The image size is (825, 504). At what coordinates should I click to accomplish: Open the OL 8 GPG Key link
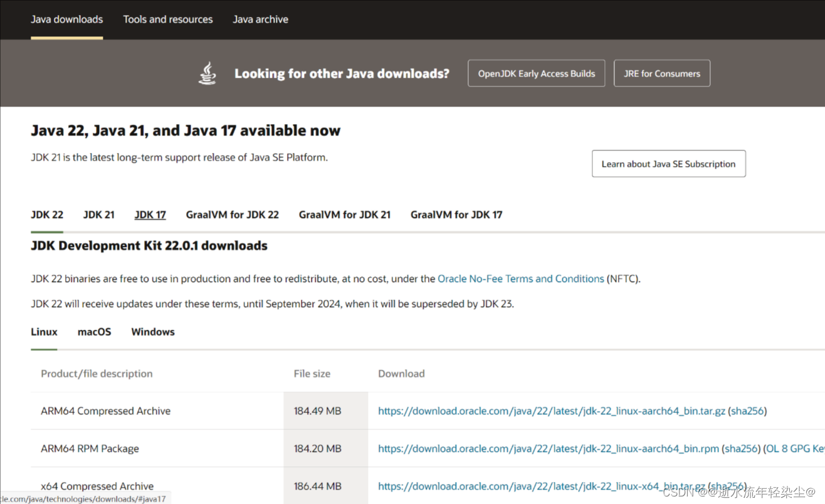796,449
